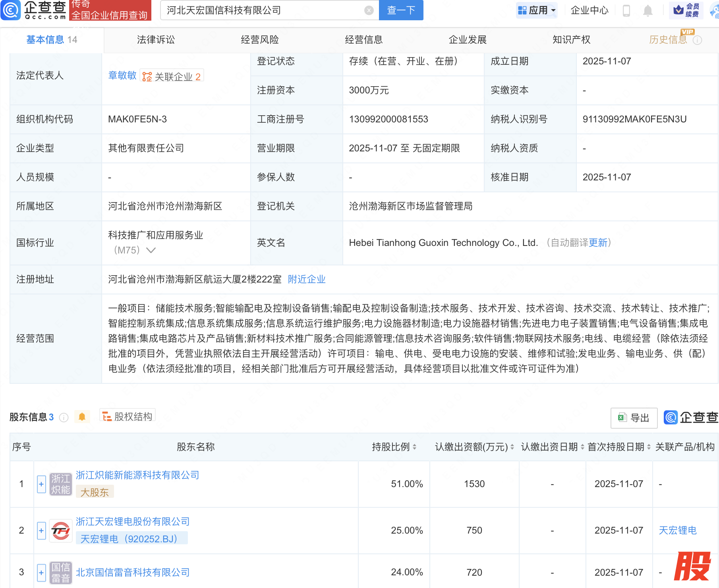This screenshot has height=588, width=719.
Task: Click the company name search field
Action: (262, 10)
